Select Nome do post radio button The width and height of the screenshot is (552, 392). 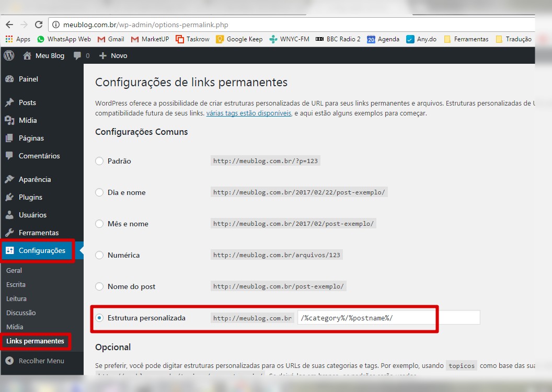(99, 286)
